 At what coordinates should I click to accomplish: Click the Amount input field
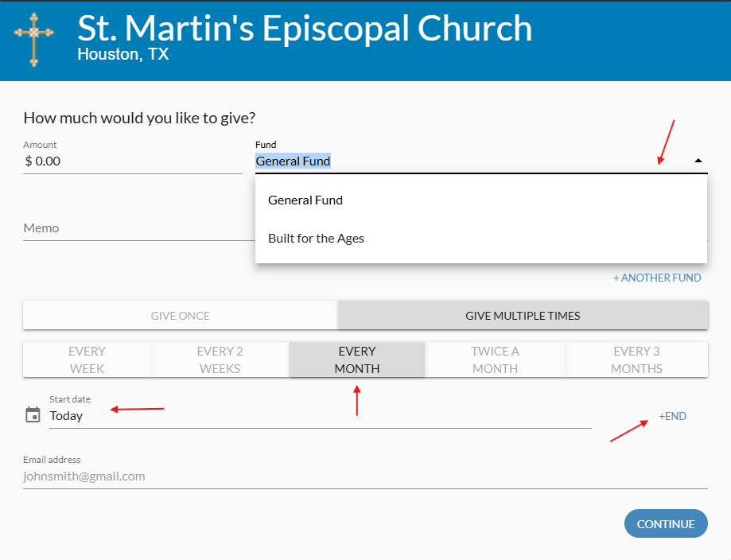pyautogui.click(x=132, y=161)
